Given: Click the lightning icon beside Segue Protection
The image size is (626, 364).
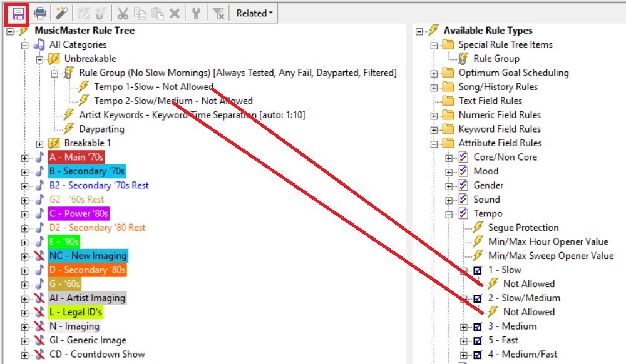Looking at the screenshot, I should (x=478, y=227).
